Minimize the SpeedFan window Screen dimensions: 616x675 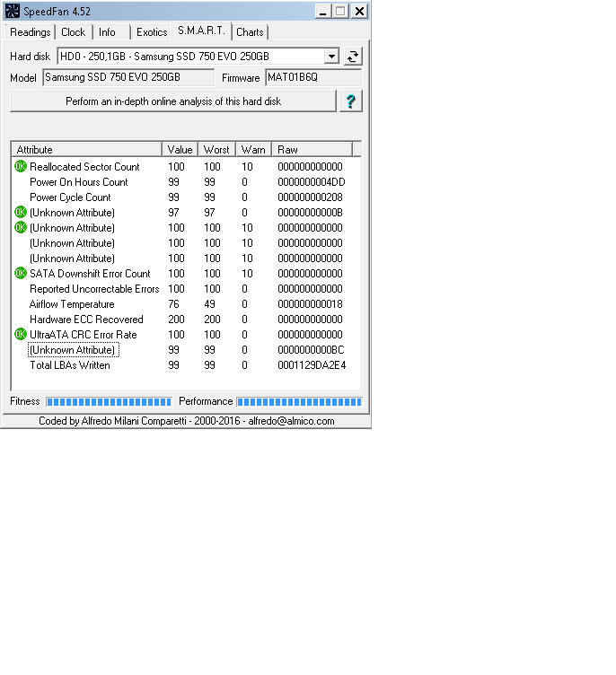[322, 11]
